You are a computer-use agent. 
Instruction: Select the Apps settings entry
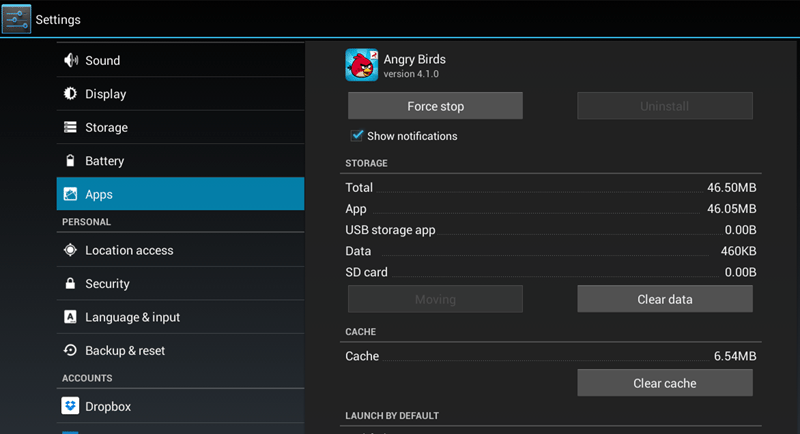[x=180, y=194]
